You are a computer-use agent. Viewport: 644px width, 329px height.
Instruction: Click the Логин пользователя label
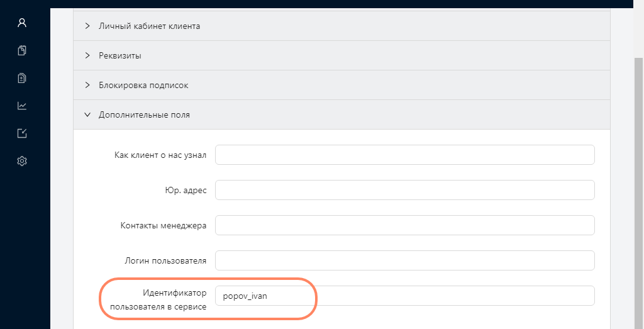pyautogui.click(x=165, y=261)
